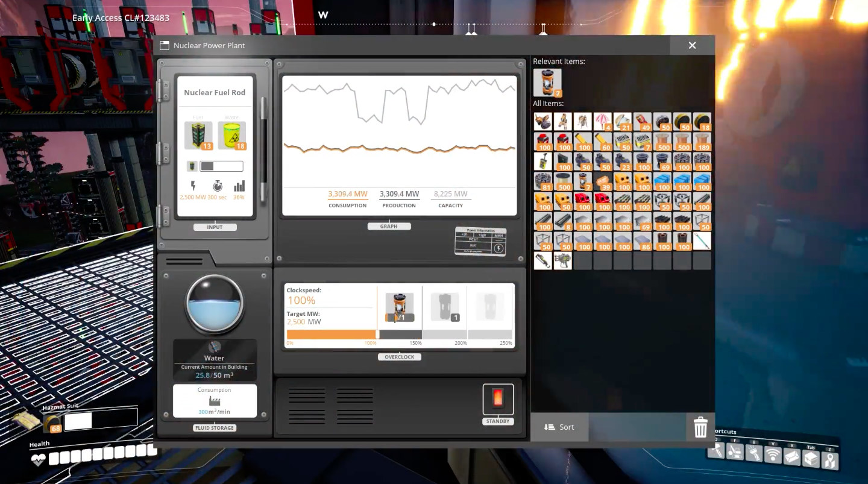Click the overclock slider handle at 100%
This screenshot has height=484, width=868.
377,335
